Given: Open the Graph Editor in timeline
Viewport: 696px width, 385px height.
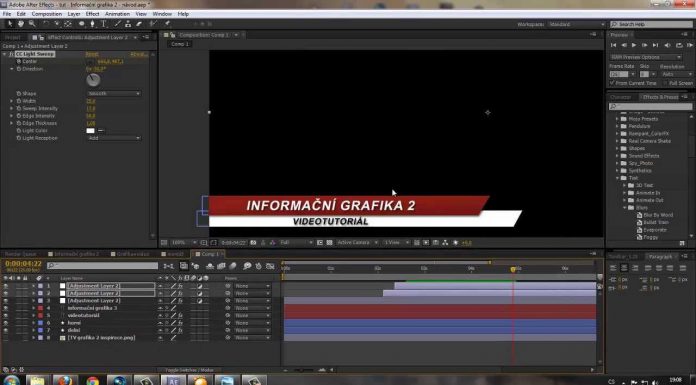Looking at the screenshot, I should [x=270, y=266].
